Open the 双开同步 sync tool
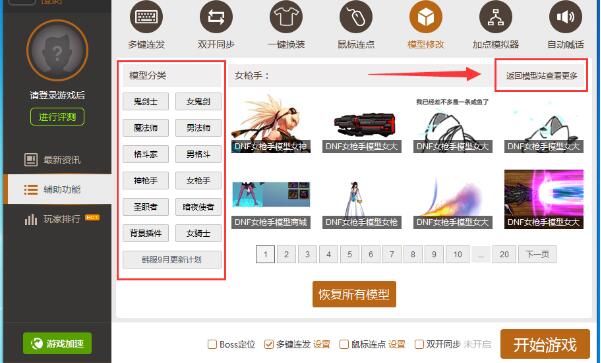The width and height of the screenshot is (601, 363). pyautogui.click(x=216, y=17)
